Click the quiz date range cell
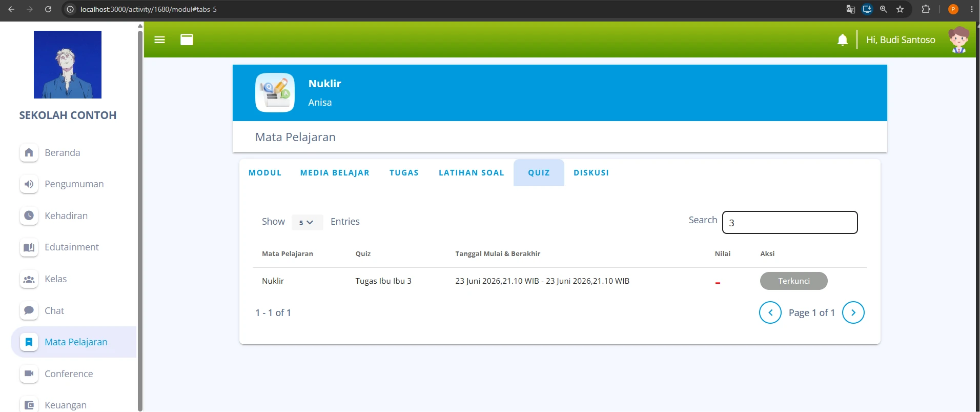 point(542,281)
